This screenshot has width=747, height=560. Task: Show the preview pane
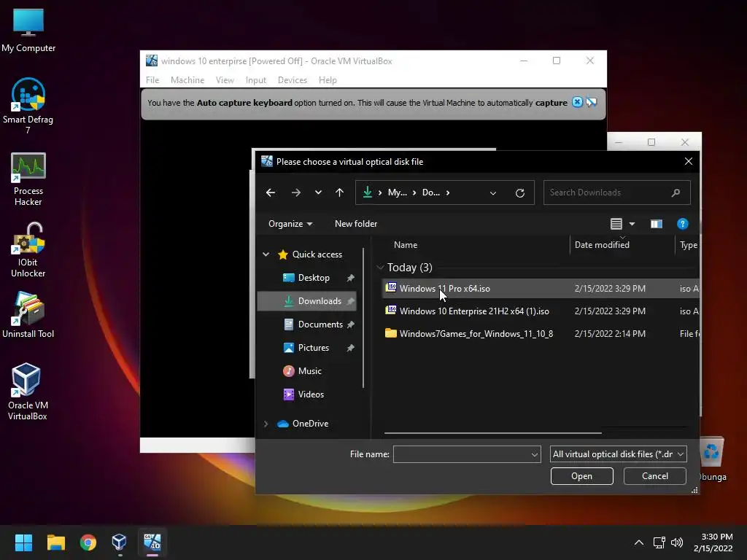656,224
